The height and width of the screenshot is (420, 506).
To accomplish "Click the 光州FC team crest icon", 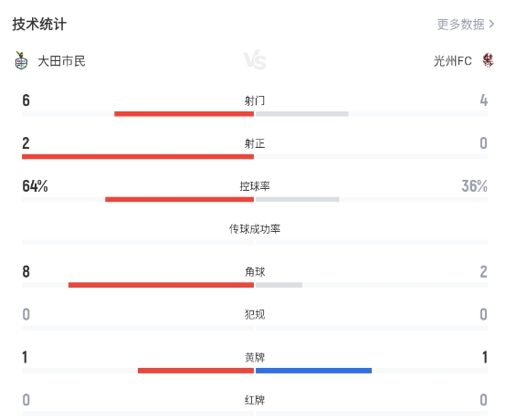I will click(x=488, y=60).
